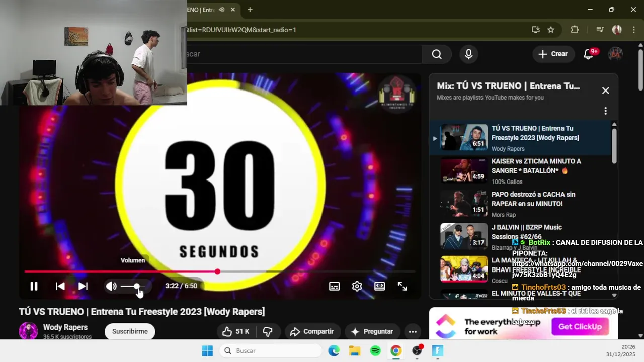Open the Preguntar AI button
The image size is (644, 362).
[x=372, y=331]
